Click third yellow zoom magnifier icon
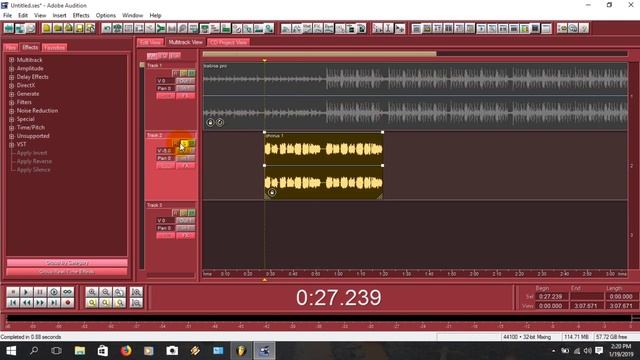 (x=119, y=302)
